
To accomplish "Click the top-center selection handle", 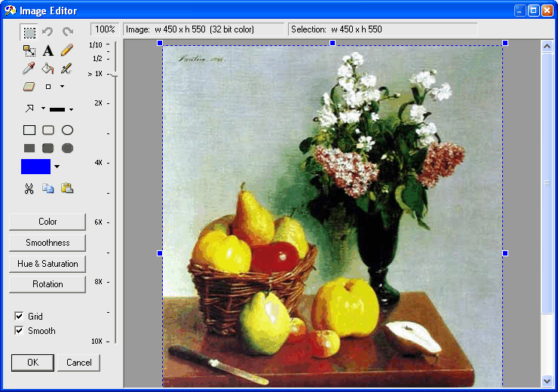I will pyautogui.click(x=333, y=43).
